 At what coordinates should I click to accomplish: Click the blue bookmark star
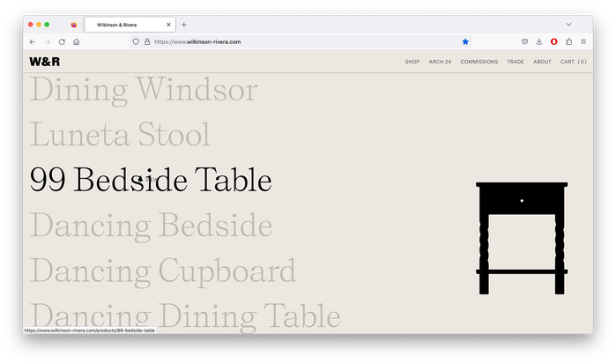465,41
